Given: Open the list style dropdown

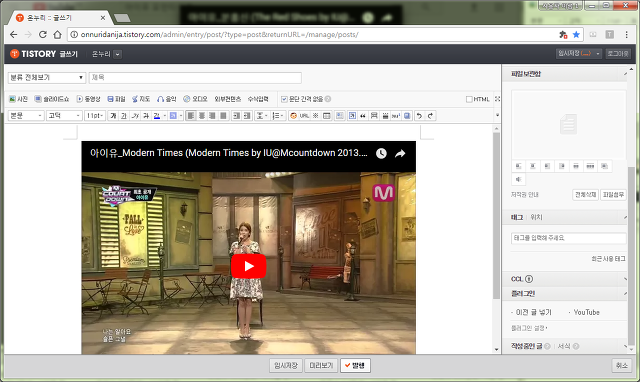Looking at the screenshot, I should pyautogui.click(x=278, y=116).
